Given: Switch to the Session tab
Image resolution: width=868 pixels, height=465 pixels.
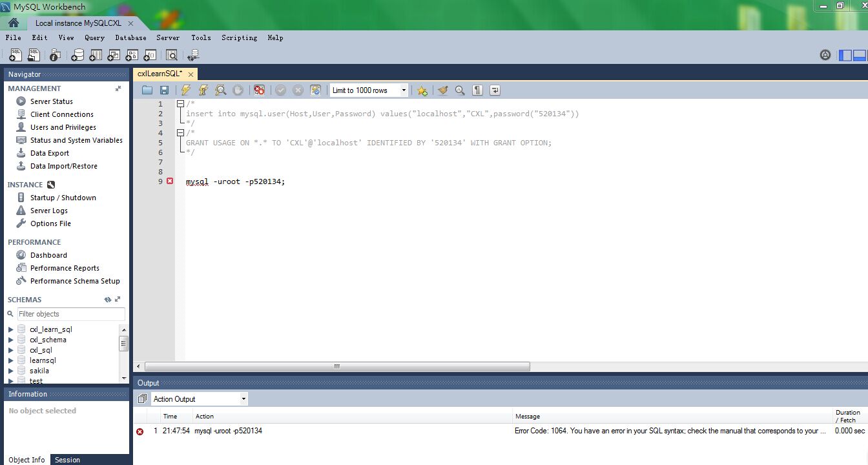Looking at the screenshot, I should click(67, 460).
